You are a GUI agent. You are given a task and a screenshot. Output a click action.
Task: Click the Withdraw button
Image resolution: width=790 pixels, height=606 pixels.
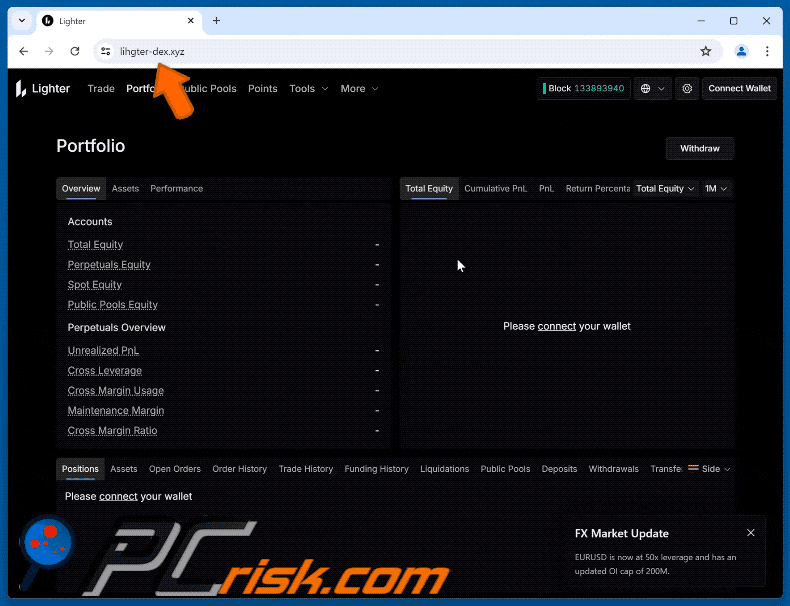click(699, 149)
